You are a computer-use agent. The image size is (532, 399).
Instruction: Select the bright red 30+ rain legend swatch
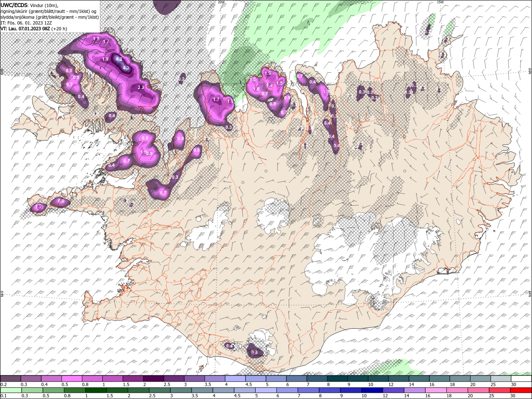click(521, 390)
